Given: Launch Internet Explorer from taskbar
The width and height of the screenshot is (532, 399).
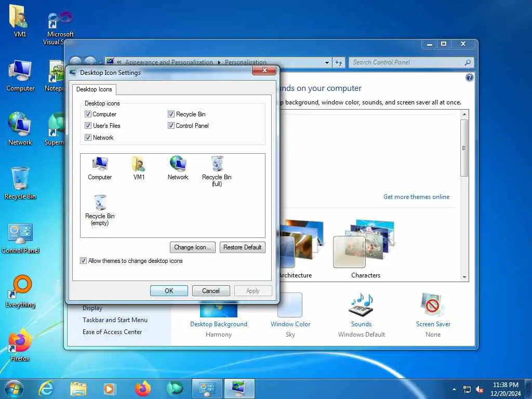Looking at the screenshot, I should [46, 389].
